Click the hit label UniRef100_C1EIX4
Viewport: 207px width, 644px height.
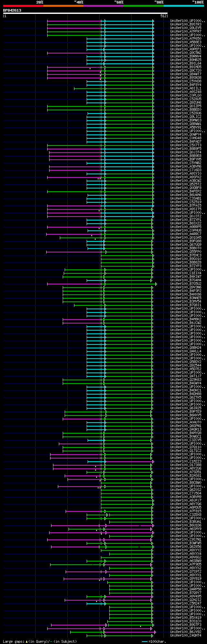tap(186, 273)
